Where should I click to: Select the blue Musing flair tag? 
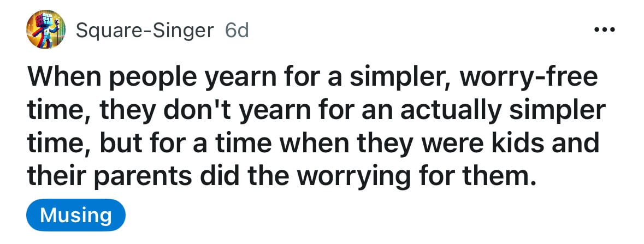pos(75,215)
